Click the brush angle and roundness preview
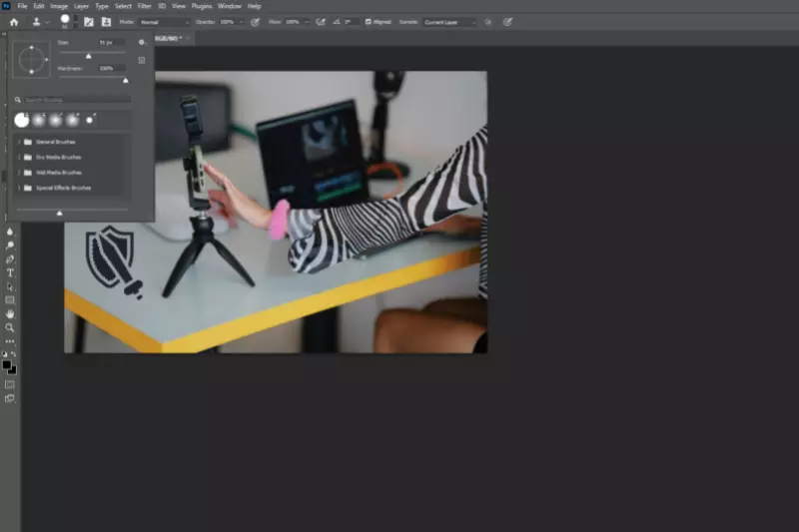This screenshot has height=532, width=799. 31,60
